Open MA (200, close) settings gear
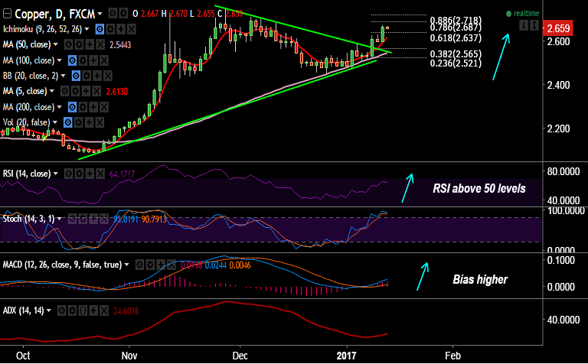The height and width of the screenshot is (364, 588). (83, 108)
